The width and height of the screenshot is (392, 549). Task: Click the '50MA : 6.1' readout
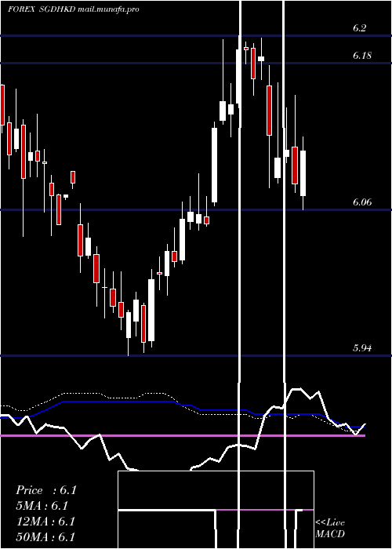point(45,537)
